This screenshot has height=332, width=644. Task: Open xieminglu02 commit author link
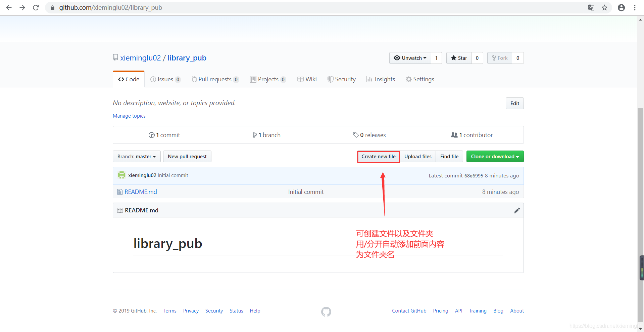pyautogui.click(x=142, y=175)
